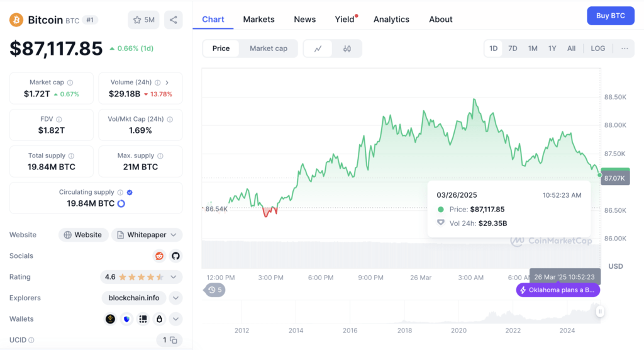This screenshot has width=644, height=350.
Task: Set chart range to 1Y
Action: click(x=552, y=48)
